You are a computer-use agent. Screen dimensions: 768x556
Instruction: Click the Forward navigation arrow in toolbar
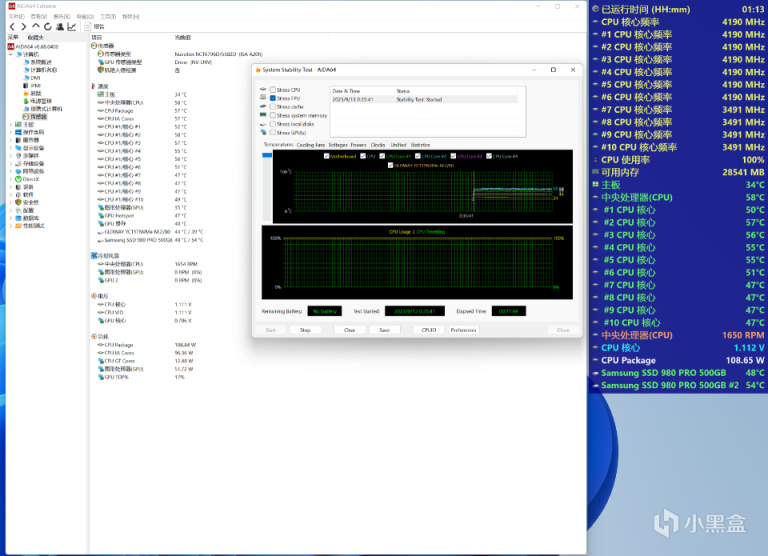pyautogui.click(x=23, y=26)
